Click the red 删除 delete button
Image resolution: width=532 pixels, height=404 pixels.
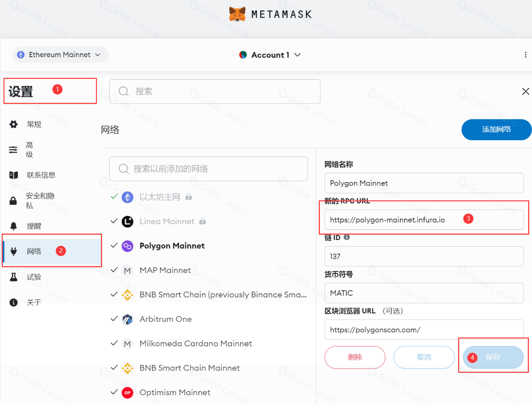pos(355,357)
